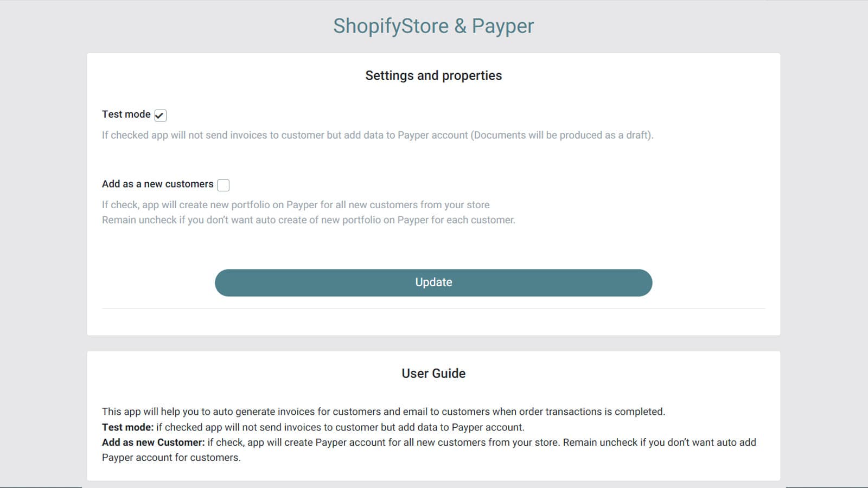The width and height of the screenshot is (868, 488).
Task: Click the Test mode label
Action: pyautogui.click(x=126, y=114)
